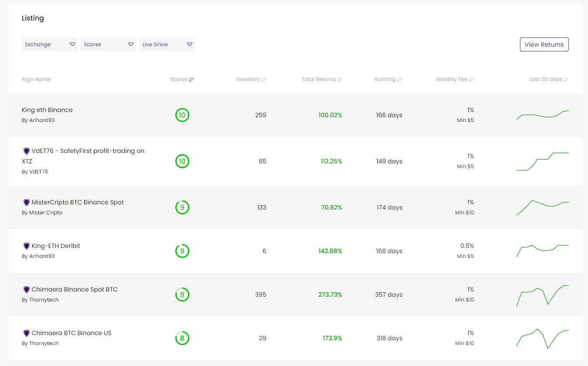Open the King eth Binance algo
The height and width of the screenshot is (366, 588).
[47, 110]
